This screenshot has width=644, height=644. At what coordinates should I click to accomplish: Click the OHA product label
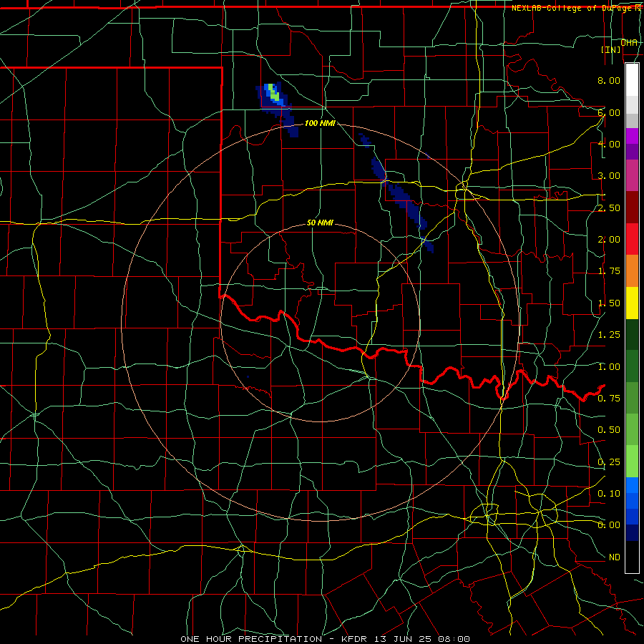(629, 42)
